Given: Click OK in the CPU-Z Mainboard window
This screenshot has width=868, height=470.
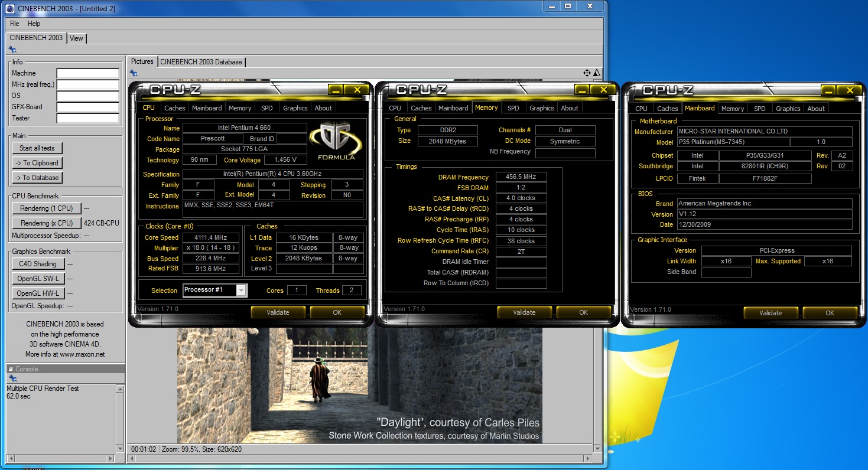Looking at the screenshot, I should [830, 313].
